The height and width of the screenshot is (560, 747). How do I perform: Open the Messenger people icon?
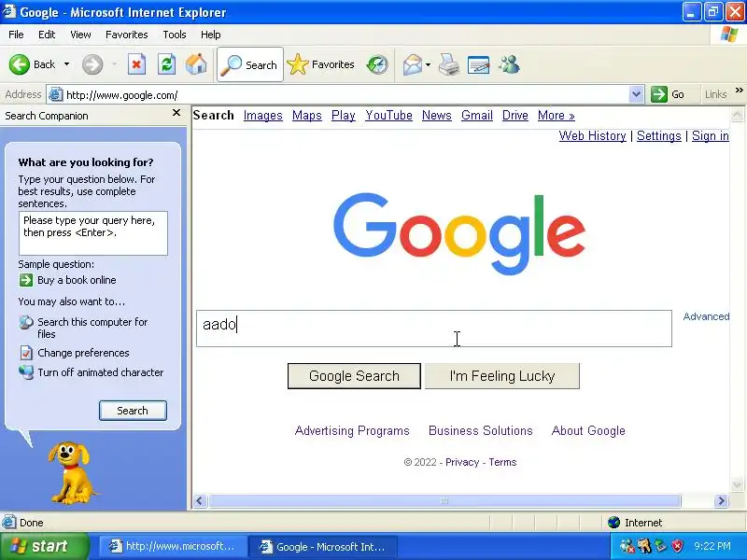(509, 64)
